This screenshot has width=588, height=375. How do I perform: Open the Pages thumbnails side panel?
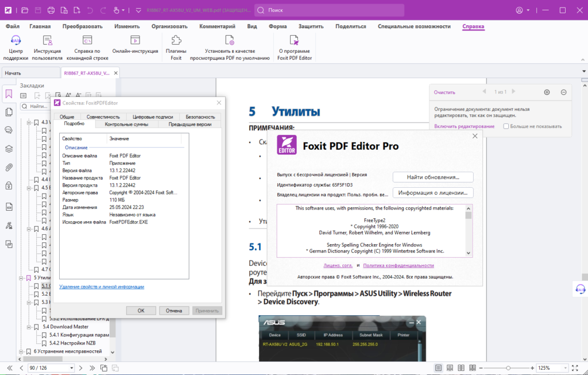(9, 112)
